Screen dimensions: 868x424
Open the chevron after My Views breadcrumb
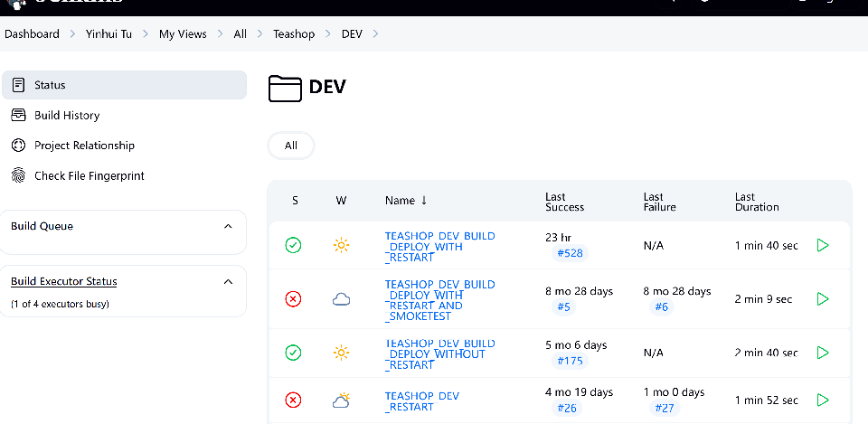point(220,33)
